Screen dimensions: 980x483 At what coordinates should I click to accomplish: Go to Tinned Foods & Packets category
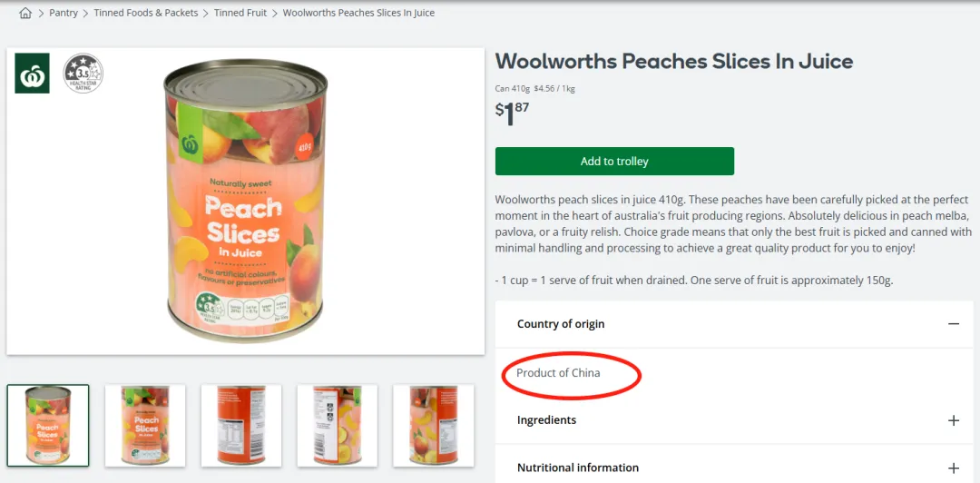coord(146,14)
